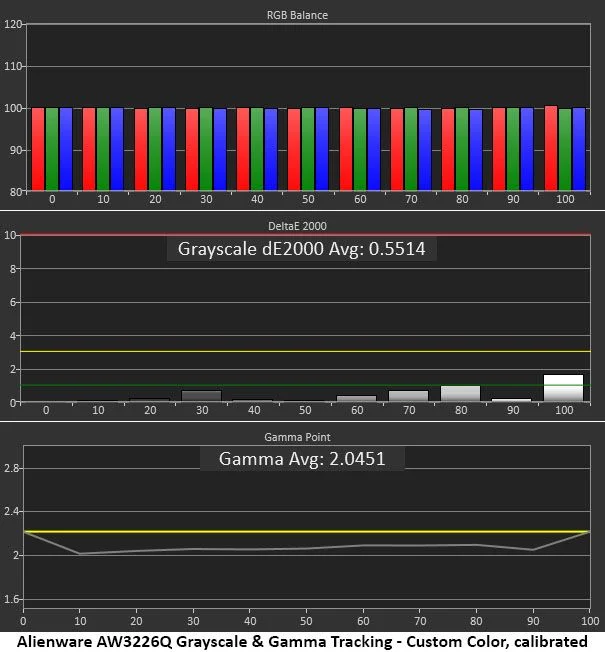605x652 pixels.
Task: Click the '40' x-axis label under RGB Balance
Action: click(257, 200)
